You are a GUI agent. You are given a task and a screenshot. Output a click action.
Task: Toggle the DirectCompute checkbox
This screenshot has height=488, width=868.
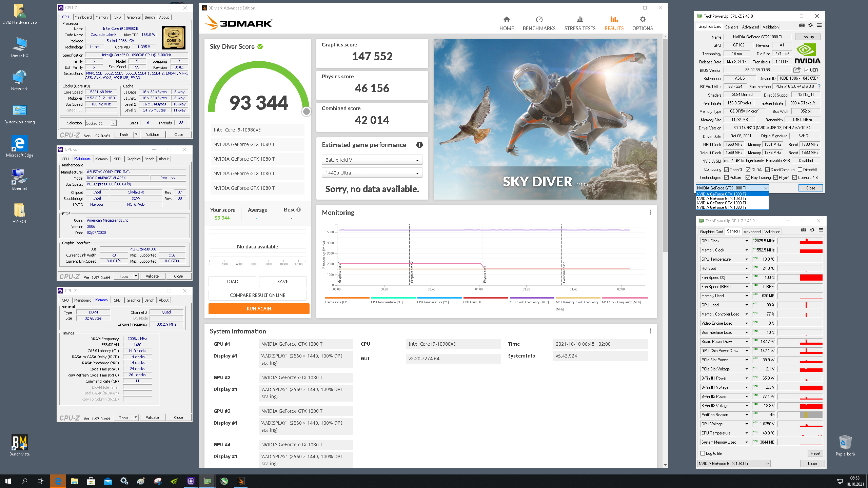click(767, 170)
